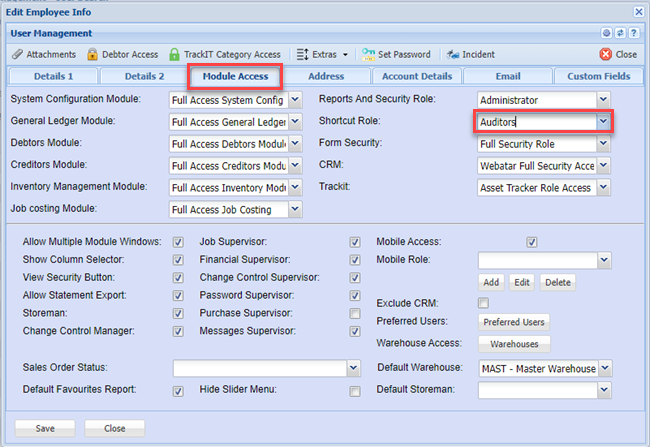Image resolution: width=650 pixels, height=447 pixels.
Task: Expand the Shortcut Role dropdown
Action: pos(603,121)
